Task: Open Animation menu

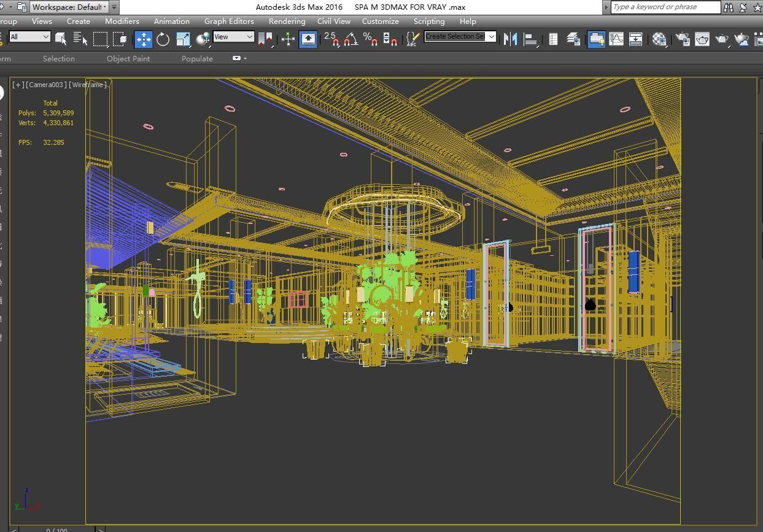Action: [x=172, y=21]
